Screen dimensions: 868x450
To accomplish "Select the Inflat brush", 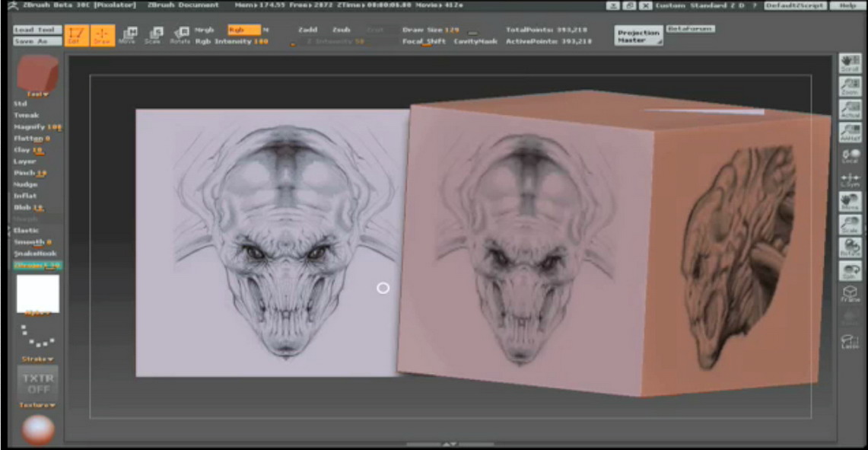I will pos(25,196).
